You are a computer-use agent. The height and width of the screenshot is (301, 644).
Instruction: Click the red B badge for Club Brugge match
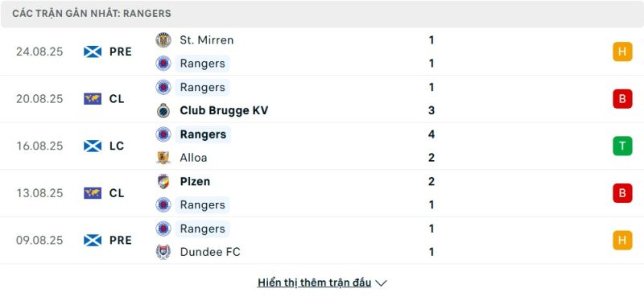(x=622, y=99)
